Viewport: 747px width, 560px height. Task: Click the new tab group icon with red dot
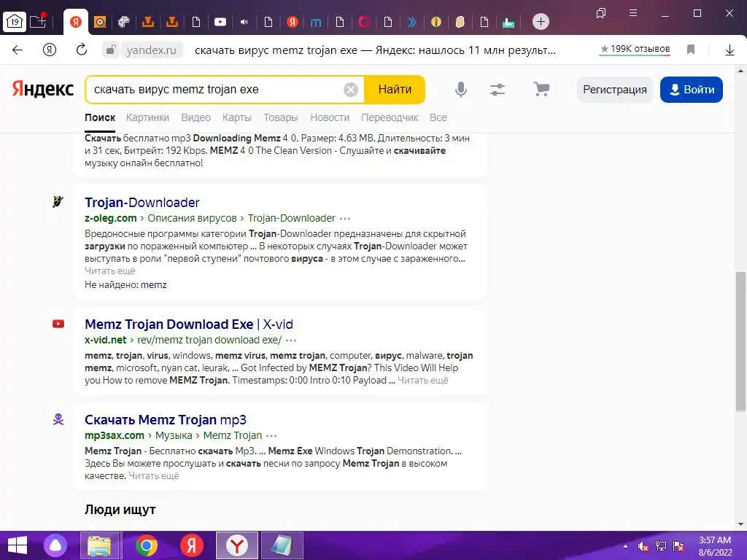38,21
